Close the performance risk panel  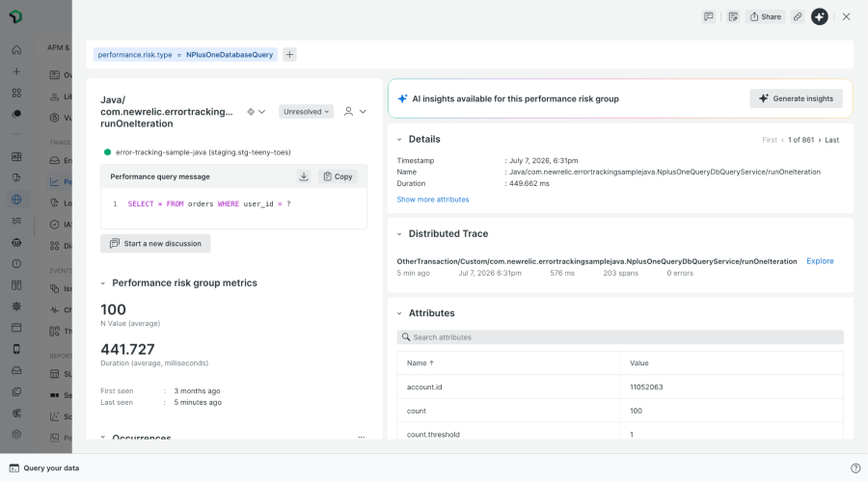(x=847, y=16)
